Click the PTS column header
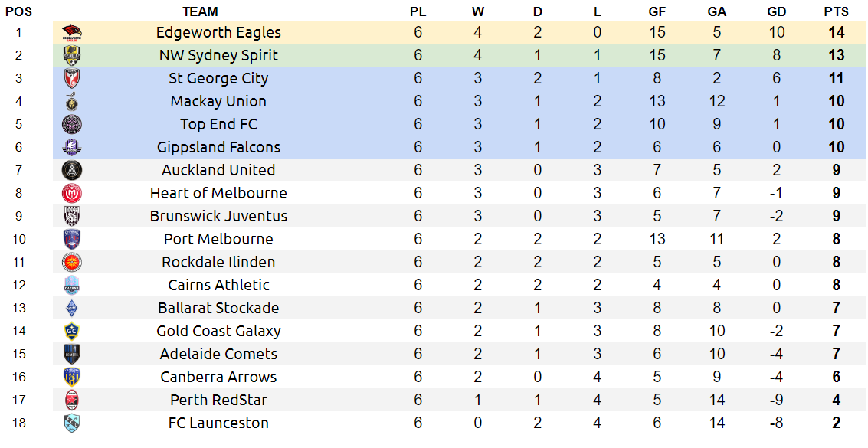Viewport: 868px width, 448px height. click(x=836, y=11)
